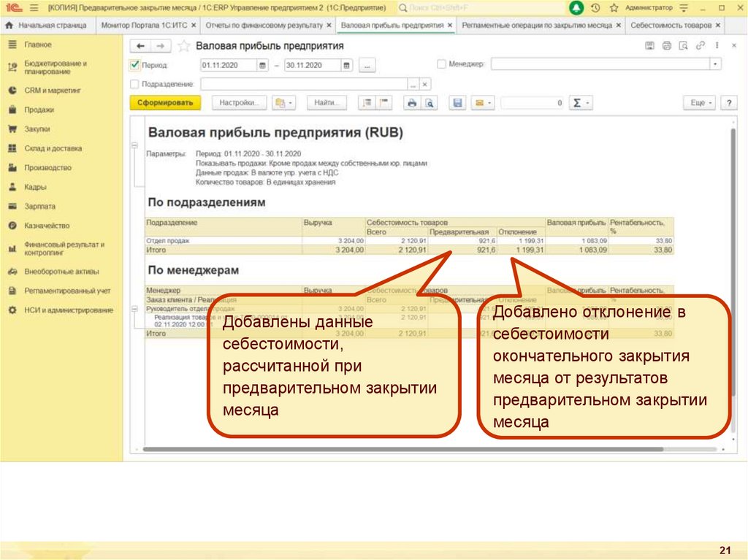This screenshot has height=560, width=748.
Task: Expand the Менеджер dropdown list
Action: (715, 65)
